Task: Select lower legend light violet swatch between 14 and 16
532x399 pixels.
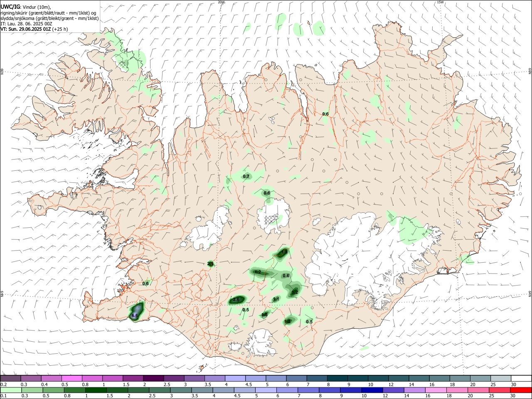Action: point(414,390)
